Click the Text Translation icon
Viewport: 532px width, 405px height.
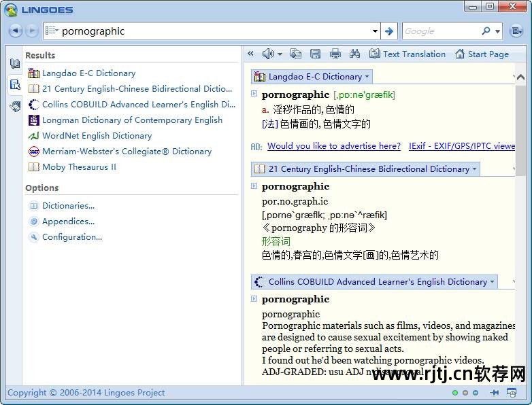tap(375, 54)
